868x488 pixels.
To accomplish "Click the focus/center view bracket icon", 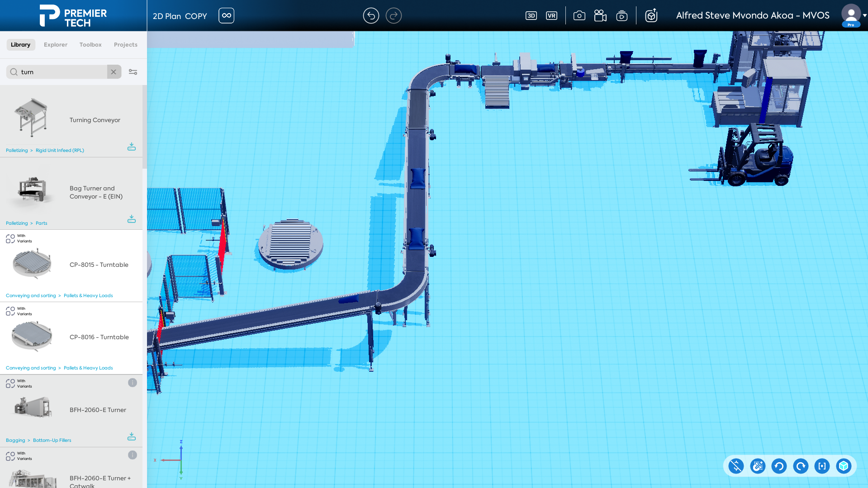I will [x=822, y=466].
